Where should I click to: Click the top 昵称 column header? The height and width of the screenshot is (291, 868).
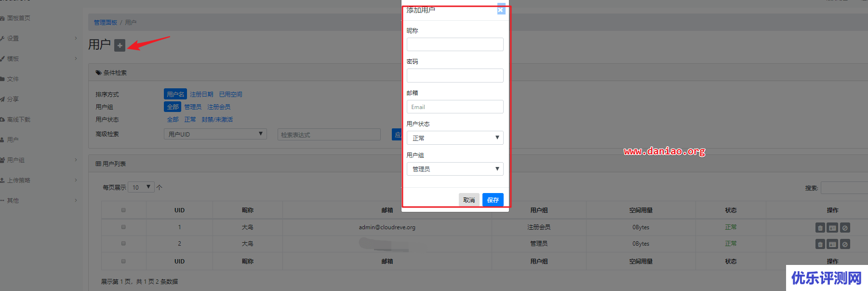(x=247, y=210)
